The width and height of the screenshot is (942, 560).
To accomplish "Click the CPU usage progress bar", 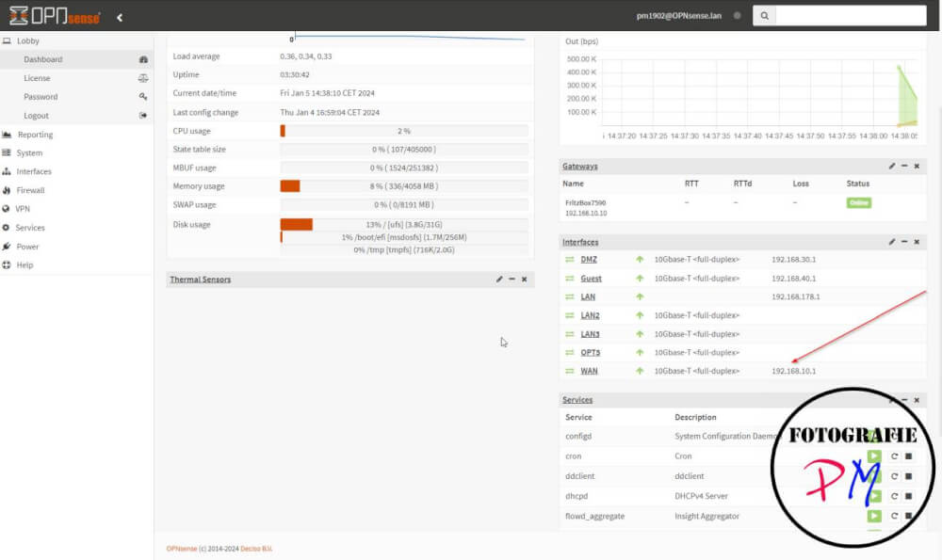I will pyautogui.click(x=404, y=131).
